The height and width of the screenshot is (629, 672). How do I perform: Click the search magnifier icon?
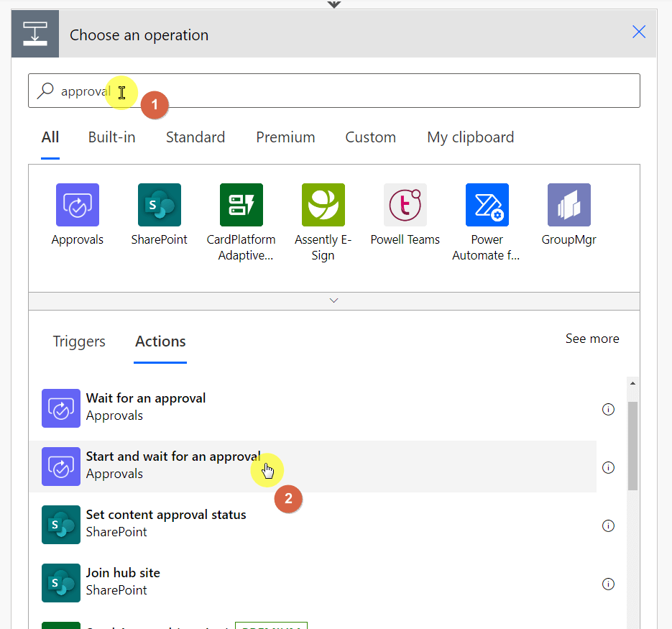[x=45, y=91]
